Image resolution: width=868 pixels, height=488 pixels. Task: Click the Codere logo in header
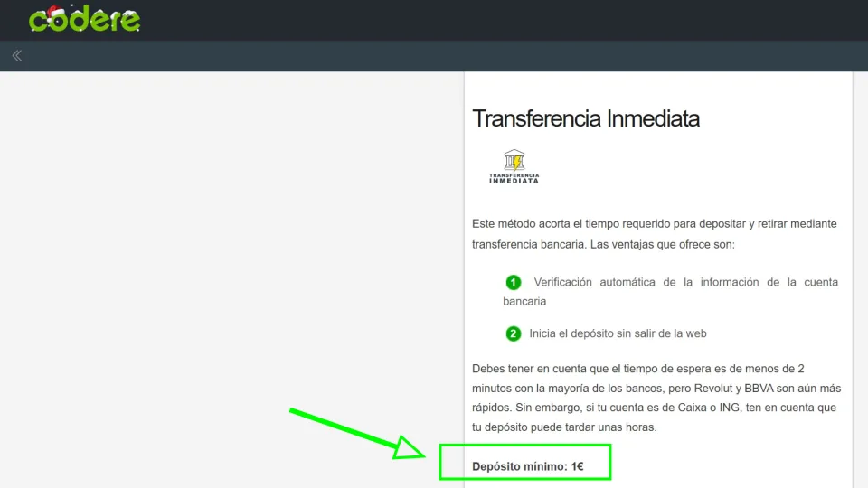(x=84, y=20)
